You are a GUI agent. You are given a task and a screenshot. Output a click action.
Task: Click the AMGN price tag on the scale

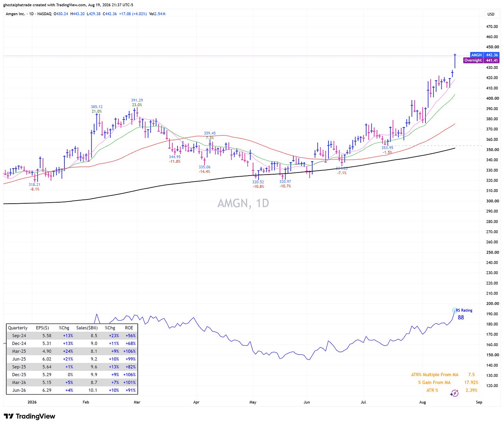pos(477,55)
